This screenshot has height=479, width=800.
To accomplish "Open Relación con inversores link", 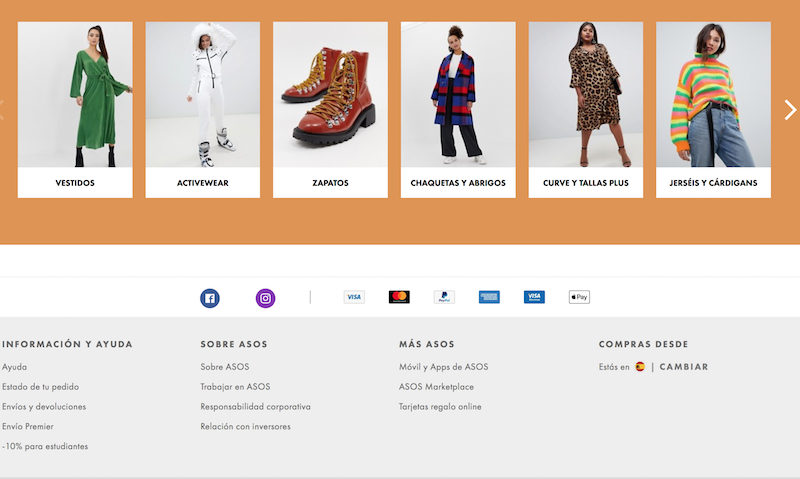I will tap(245, 426).
